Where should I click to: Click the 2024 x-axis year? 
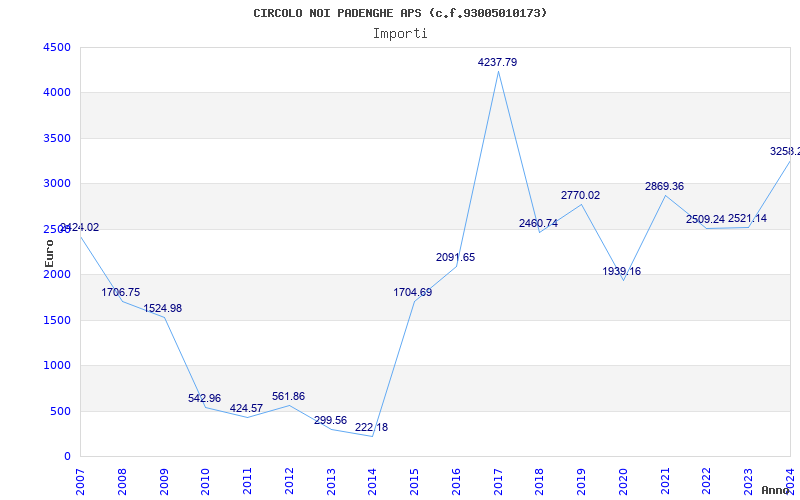click(790, 482)
